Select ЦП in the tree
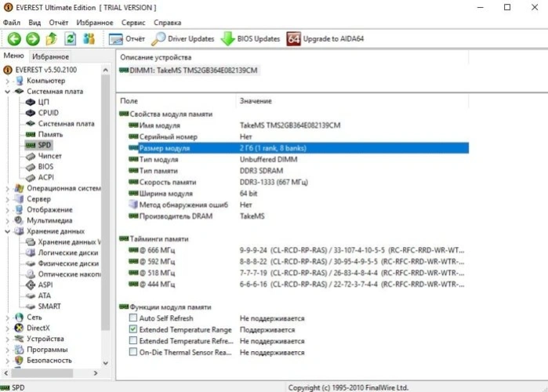Viewport: 548px width, 392px height. (43, 102)
